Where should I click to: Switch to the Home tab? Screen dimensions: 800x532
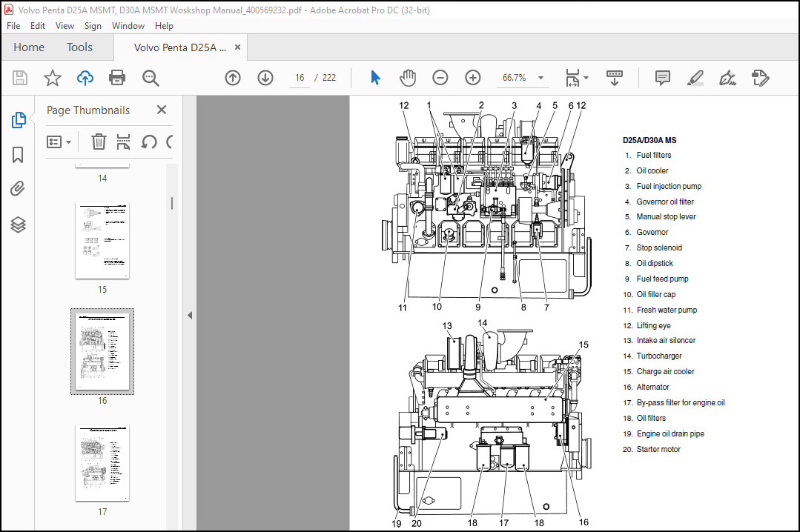pos(29,47)
